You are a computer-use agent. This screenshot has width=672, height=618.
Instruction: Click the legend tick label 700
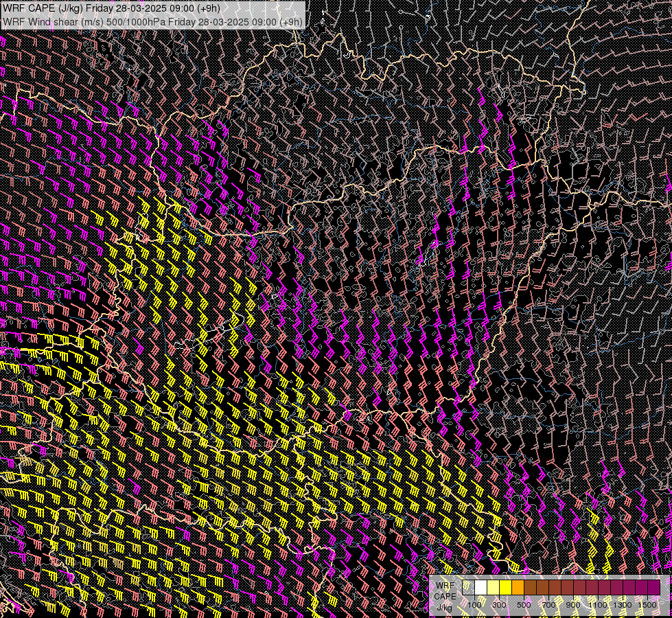548,605
